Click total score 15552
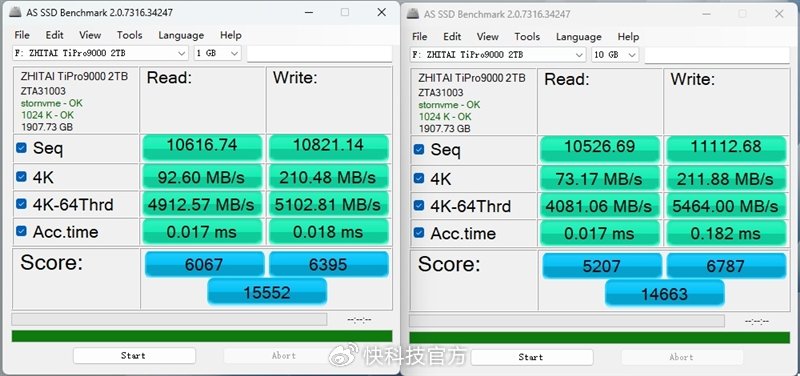This screenshot has height=376, width=800. pos(267,291)
